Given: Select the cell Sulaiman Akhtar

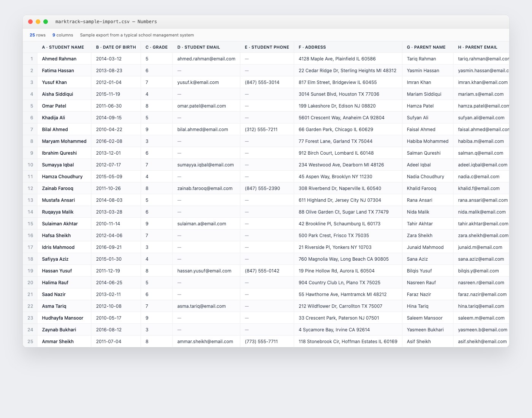Looking at the screenshot, I should point(65,224).
